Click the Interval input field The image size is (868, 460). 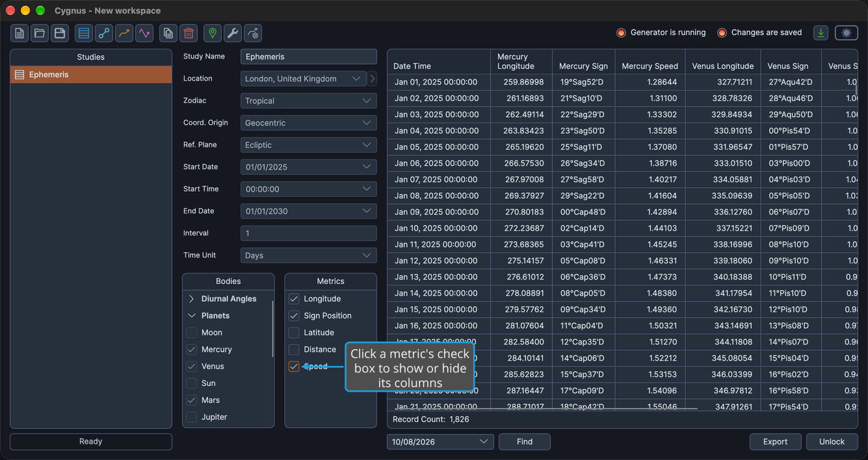click(x=309, y=233)
